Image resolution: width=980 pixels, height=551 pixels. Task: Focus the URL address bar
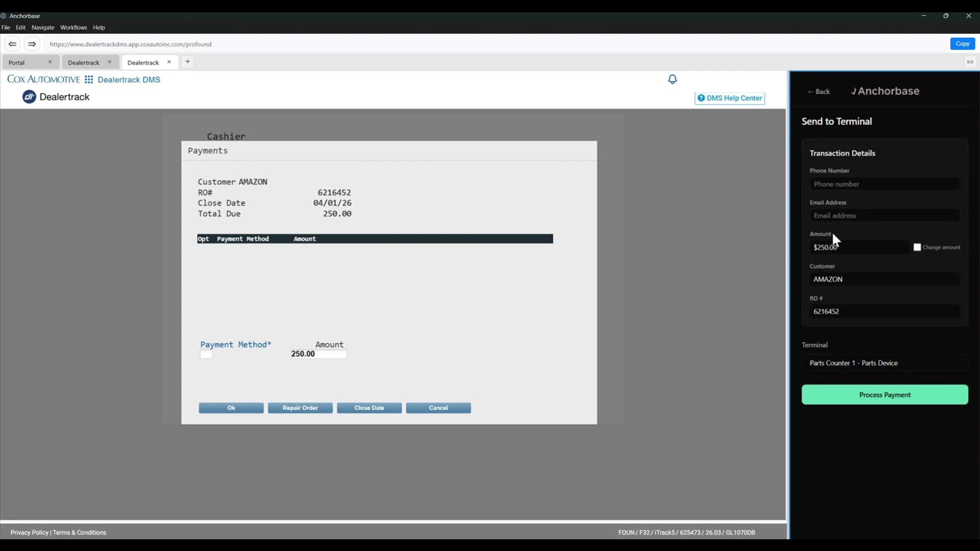pos(495,44)
